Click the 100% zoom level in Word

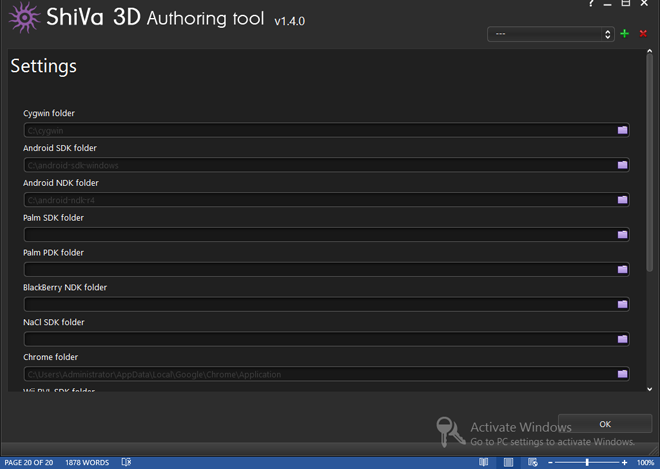click(645, 462)
